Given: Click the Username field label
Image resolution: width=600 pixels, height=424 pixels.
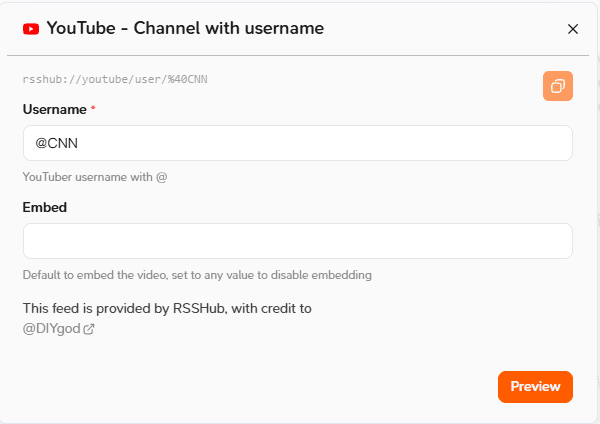Looking at the screenshot, I should (x=54, y=109).
